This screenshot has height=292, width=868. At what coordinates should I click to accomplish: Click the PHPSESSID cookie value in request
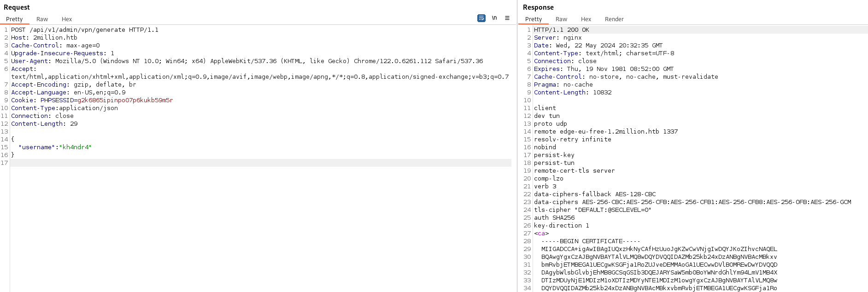coord(125,100)
